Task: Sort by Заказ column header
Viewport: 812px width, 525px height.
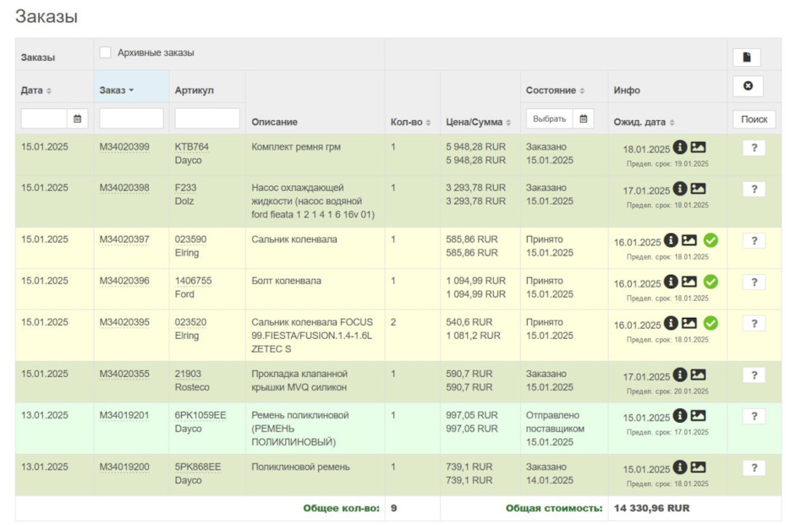Action: [117, 90]
